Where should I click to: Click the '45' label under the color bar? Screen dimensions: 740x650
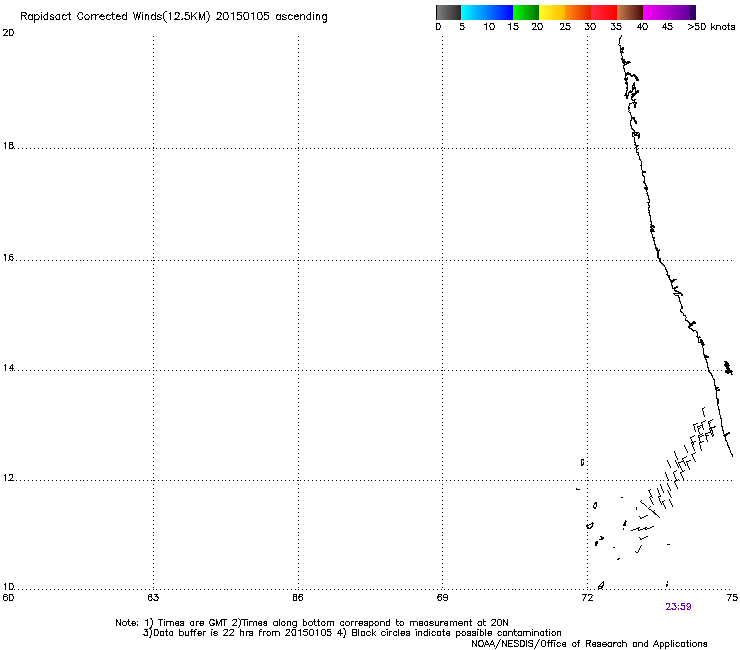click(x=667, y=27)
